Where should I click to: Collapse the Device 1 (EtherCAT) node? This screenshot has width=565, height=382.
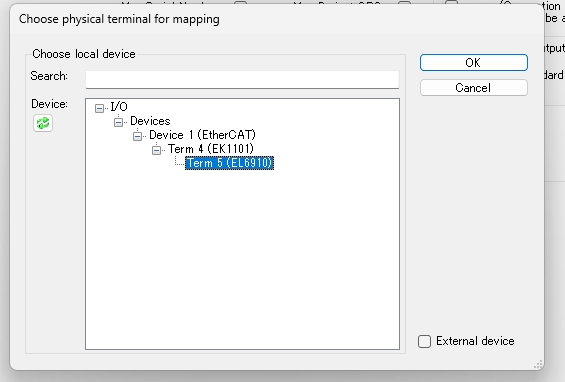137,136
